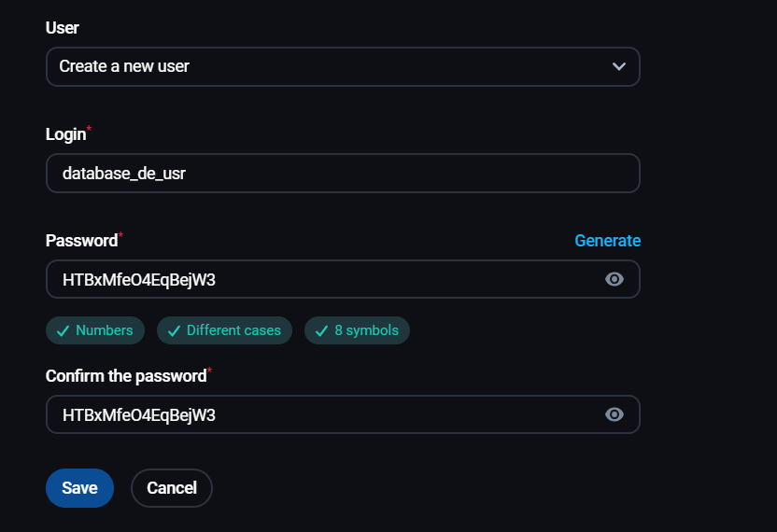Reveal the Confirm the password field value

pyautogui.click(x=614, y=414)
